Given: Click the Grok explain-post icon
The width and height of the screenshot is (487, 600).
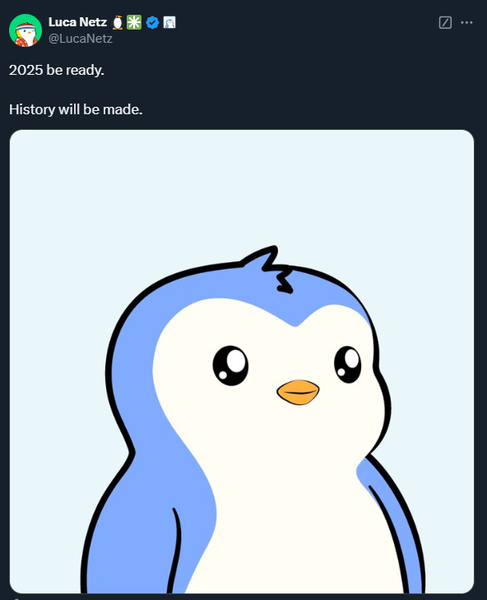Looking at the screenshot, I should tap(445, 23).
